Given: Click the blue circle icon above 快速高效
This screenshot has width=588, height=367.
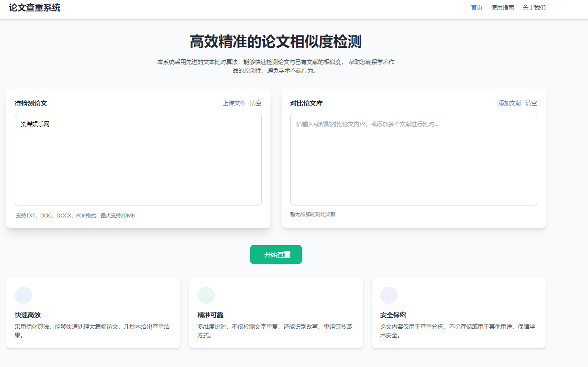Looking at the screenshot, I should (x=23, y=295).
